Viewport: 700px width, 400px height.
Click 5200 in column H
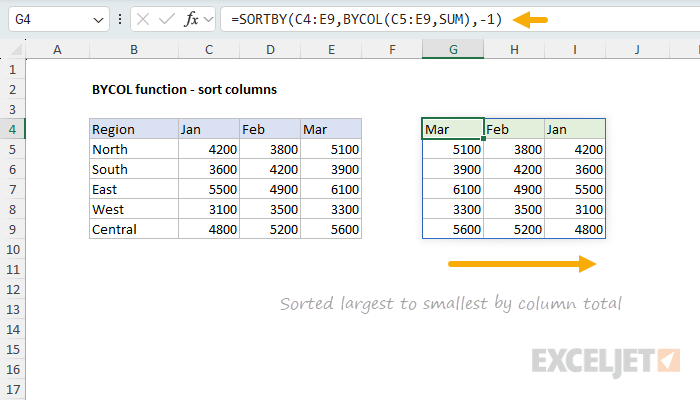(514, 229)
